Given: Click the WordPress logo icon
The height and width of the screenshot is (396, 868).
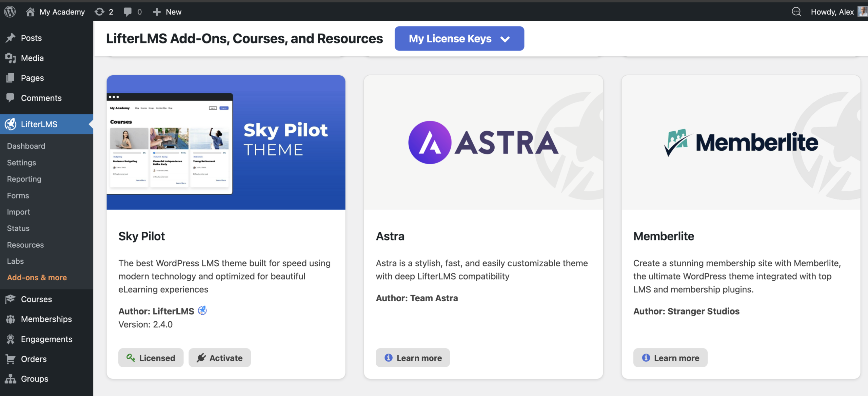Looking at the screenshot, I should coord(10,12).
